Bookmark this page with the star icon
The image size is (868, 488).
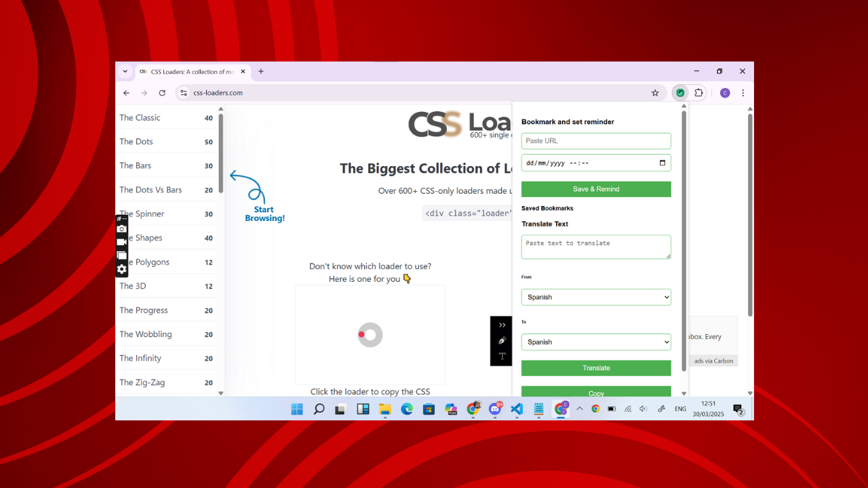[655, 93]
